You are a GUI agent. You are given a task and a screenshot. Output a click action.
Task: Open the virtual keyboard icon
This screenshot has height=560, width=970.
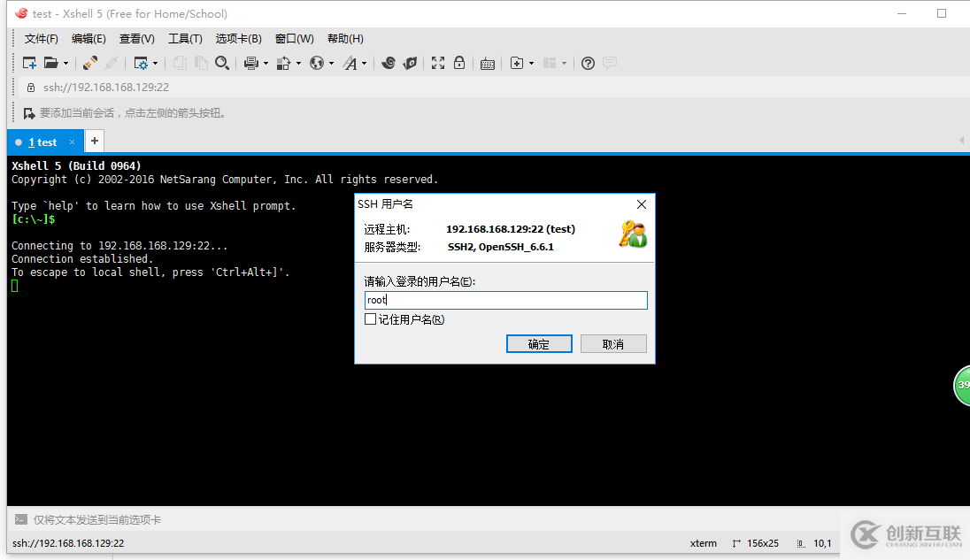488,63
